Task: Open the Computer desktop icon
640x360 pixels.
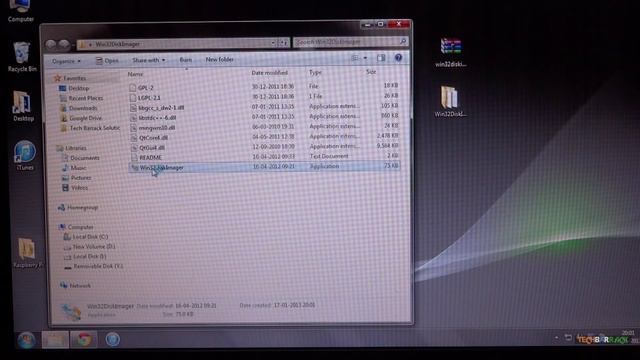Action: pos(20,10)
